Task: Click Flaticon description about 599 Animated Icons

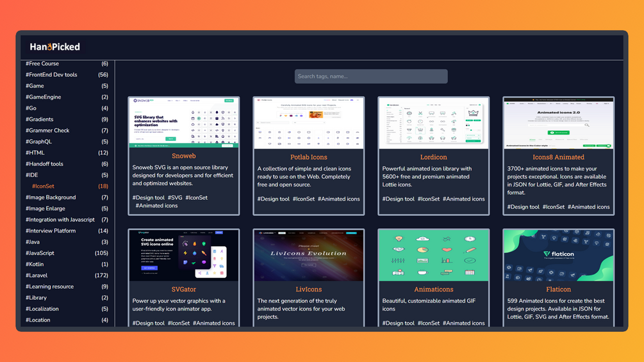Action: pos(558,309)
